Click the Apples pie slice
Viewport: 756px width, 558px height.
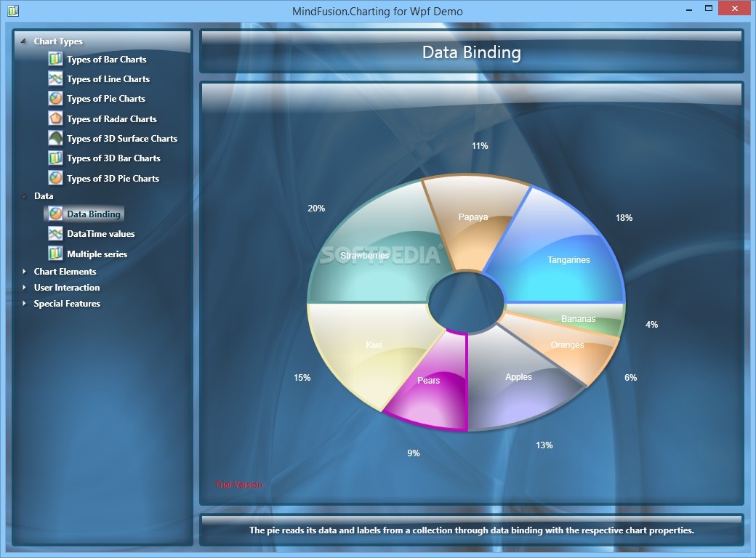(x=518, y=377)
